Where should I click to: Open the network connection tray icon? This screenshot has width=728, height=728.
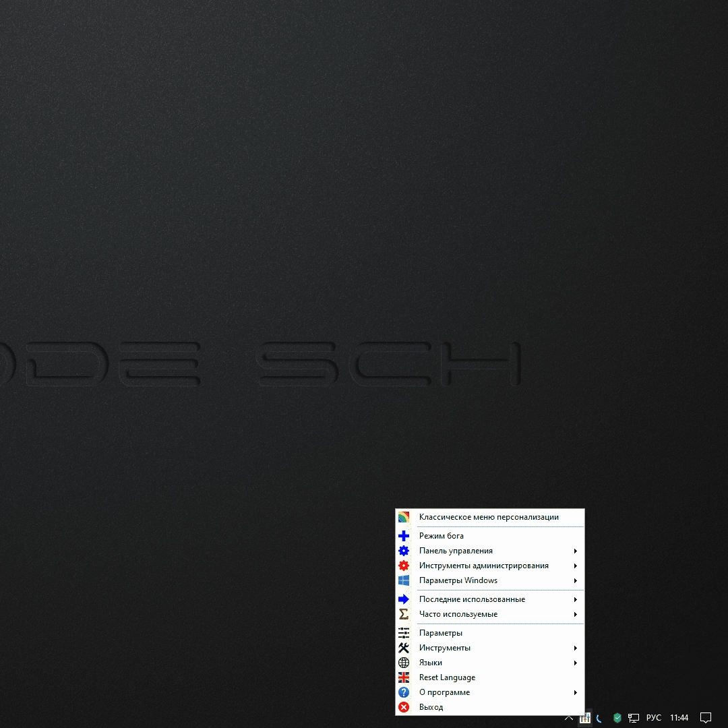(x=633, y=719)
